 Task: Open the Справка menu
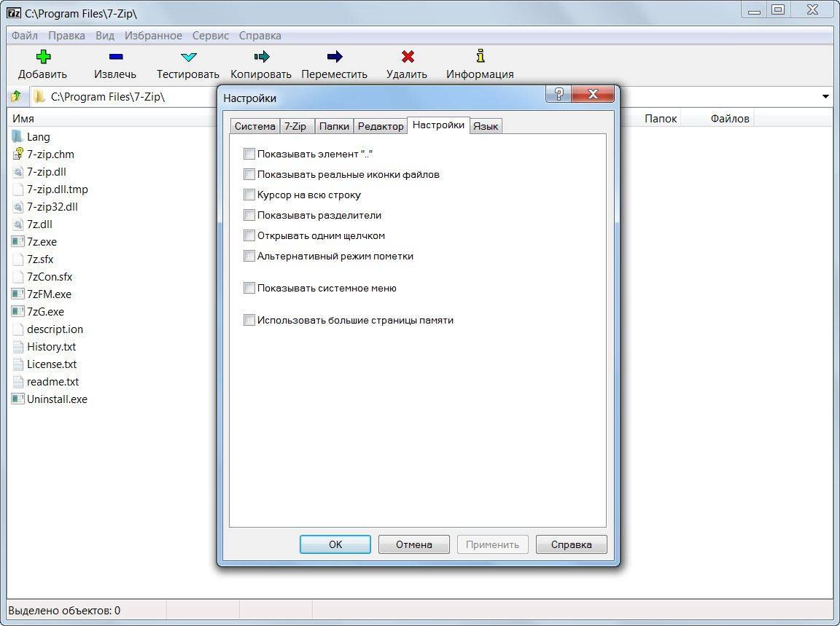point(260,35)
